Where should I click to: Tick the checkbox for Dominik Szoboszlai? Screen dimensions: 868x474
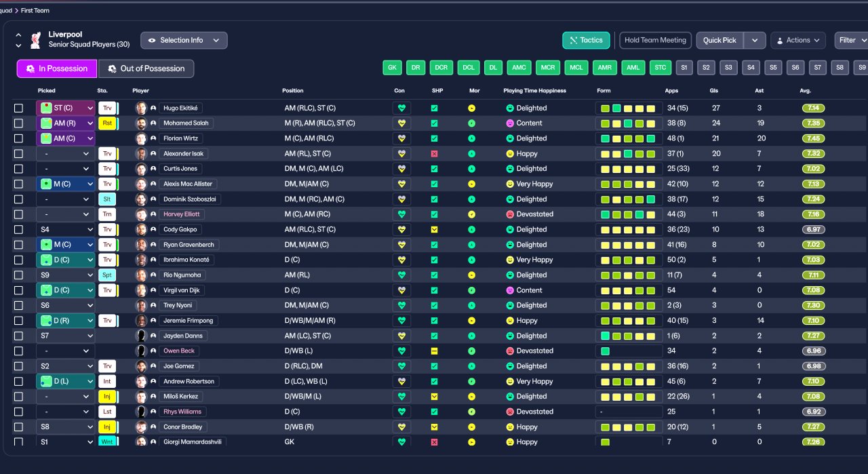pyautogui.click(x=18, y=199)
